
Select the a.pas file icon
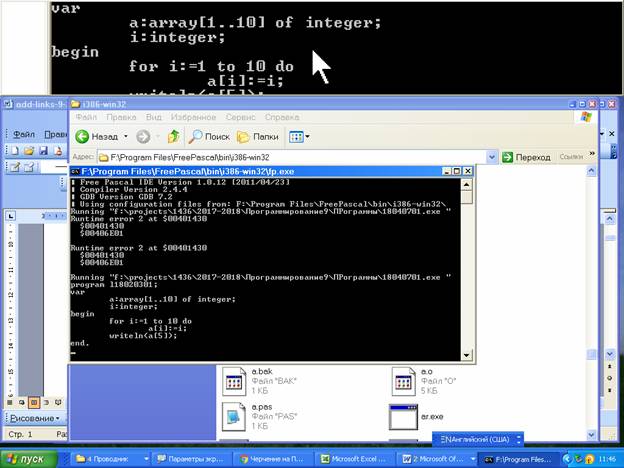[234, 417]
